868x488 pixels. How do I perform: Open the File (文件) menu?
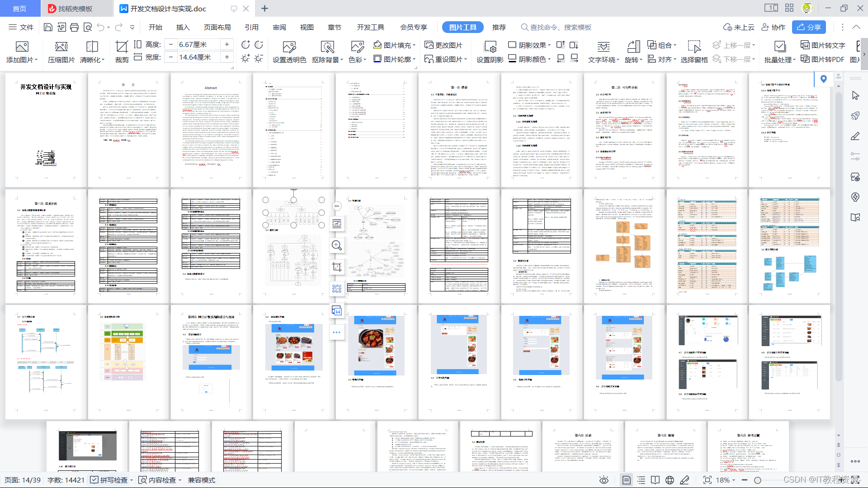tap(21, 27)
